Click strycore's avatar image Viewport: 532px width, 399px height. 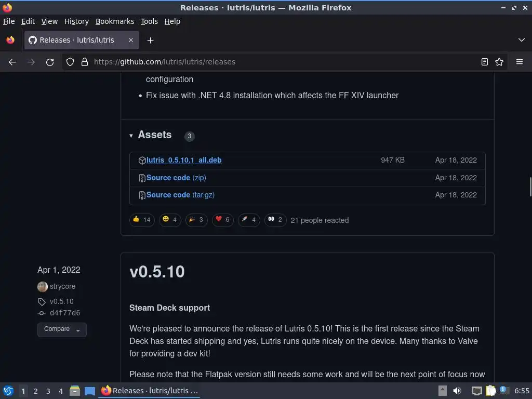(43, 287)
